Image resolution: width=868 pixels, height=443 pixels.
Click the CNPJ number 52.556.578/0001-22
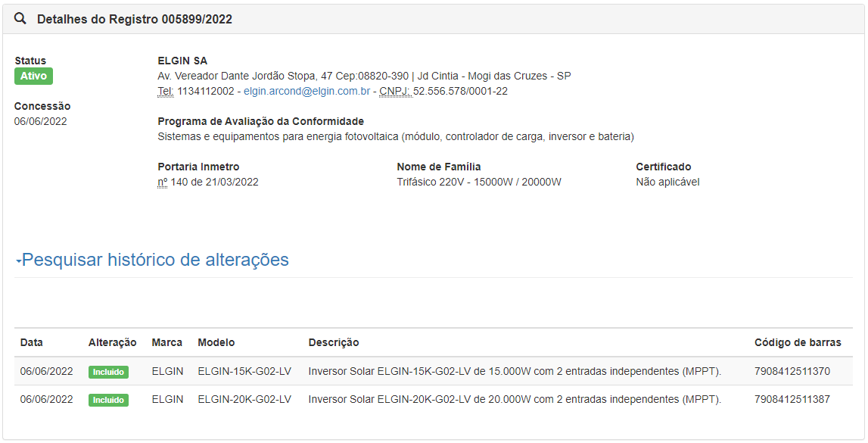click(461, 92)
